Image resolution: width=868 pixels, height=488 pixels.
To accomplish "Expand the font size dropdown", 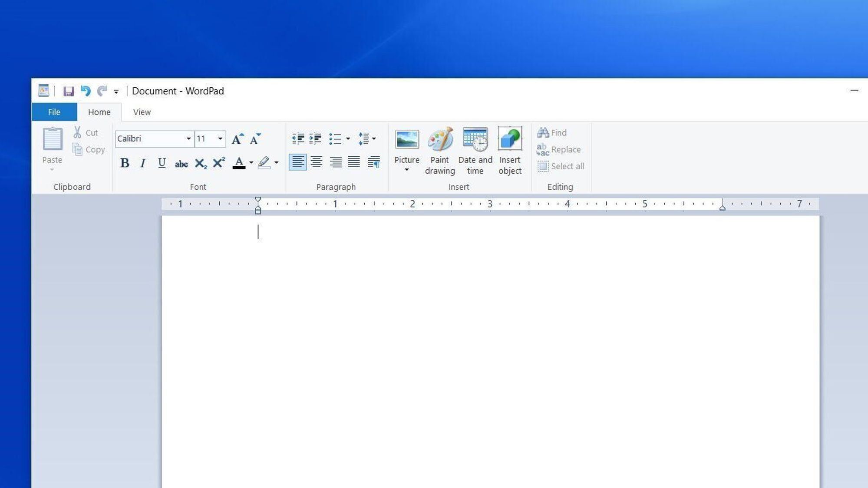I will tap(220, 139).
